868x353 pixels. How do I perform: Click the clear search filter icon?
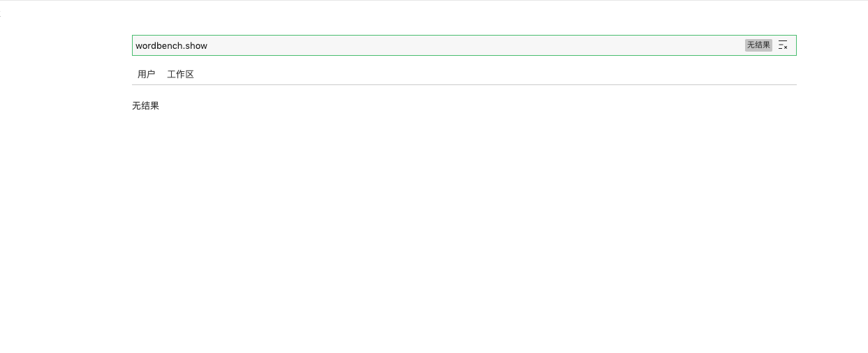pos(783,45)
